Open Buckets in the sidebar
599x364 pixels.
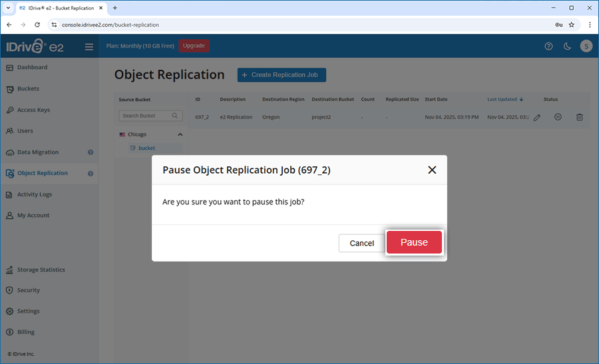28,89
